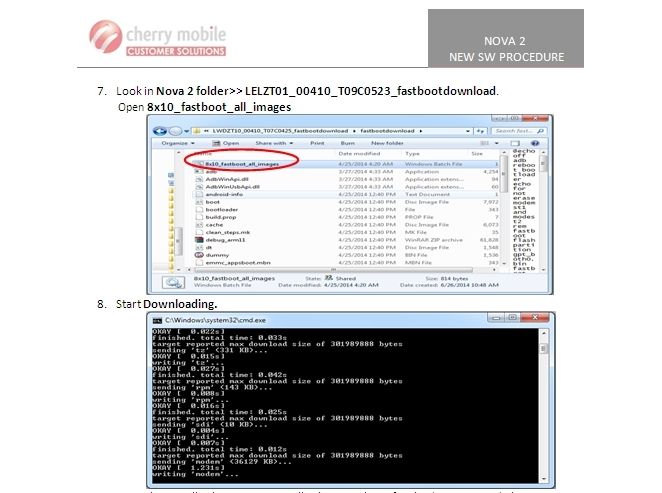Click the change view icon
This screenshot has width=662, height=493.
click(x=484, y=143)
